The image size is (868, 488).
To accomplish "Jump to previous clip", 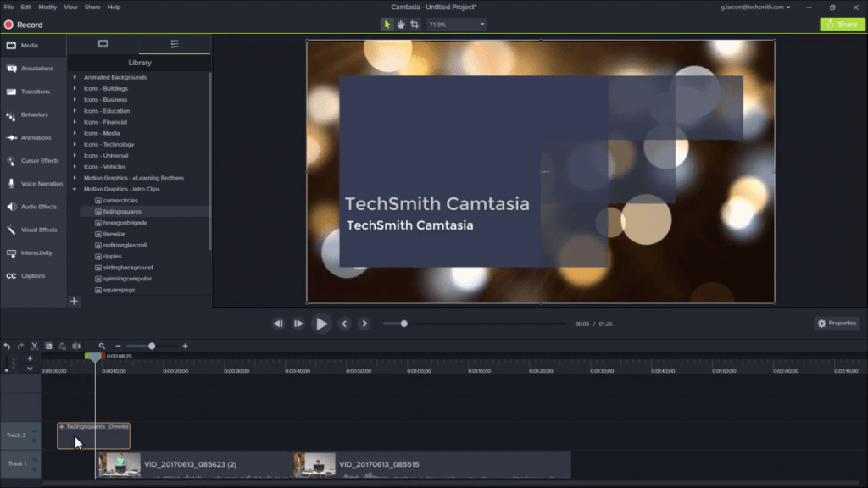I will tap(278, 324).
